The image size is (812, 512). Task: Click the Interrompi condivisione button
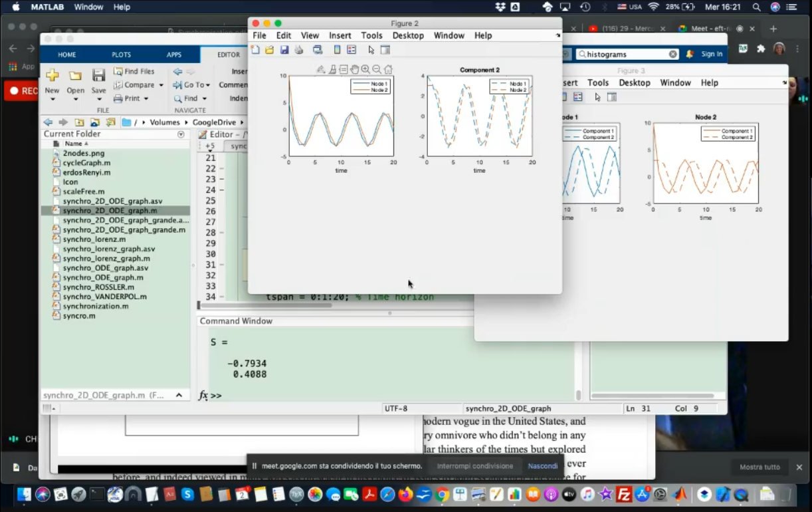click(474, 466)
